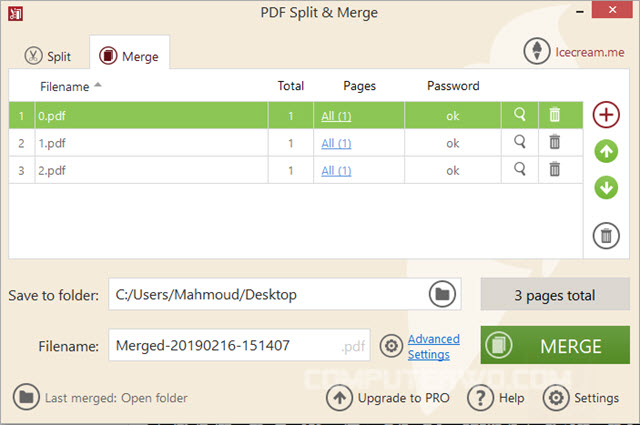Select the 0.pdf file row
Viewport: 640px width, 425px height.
pos(296,116)
